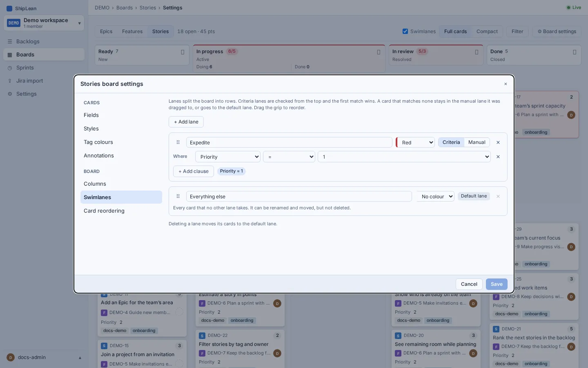
Task: Select Compact card view
Action: click(487, 31)
